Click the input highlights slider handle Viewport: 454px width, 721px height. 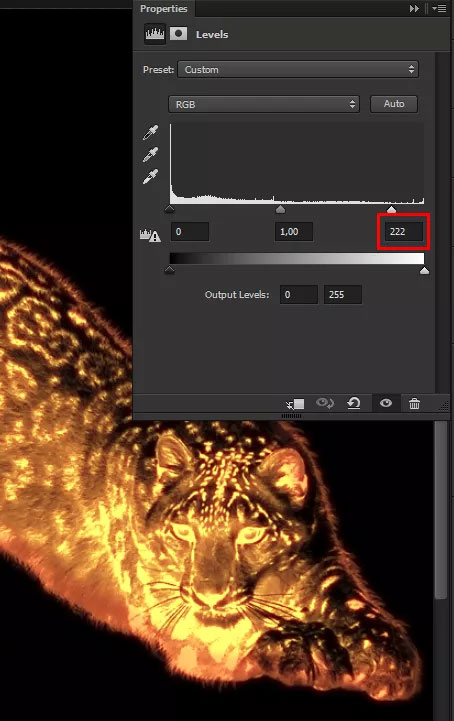coord(391,209)
